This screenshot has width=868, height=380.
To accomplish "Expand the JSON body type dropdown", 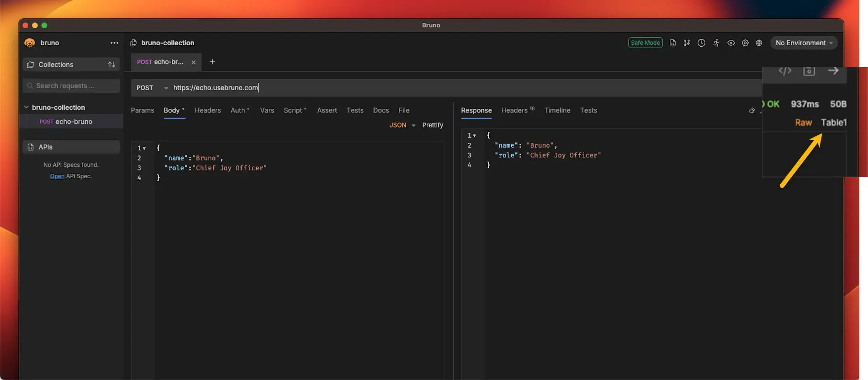I will click(x=402, y=125).
